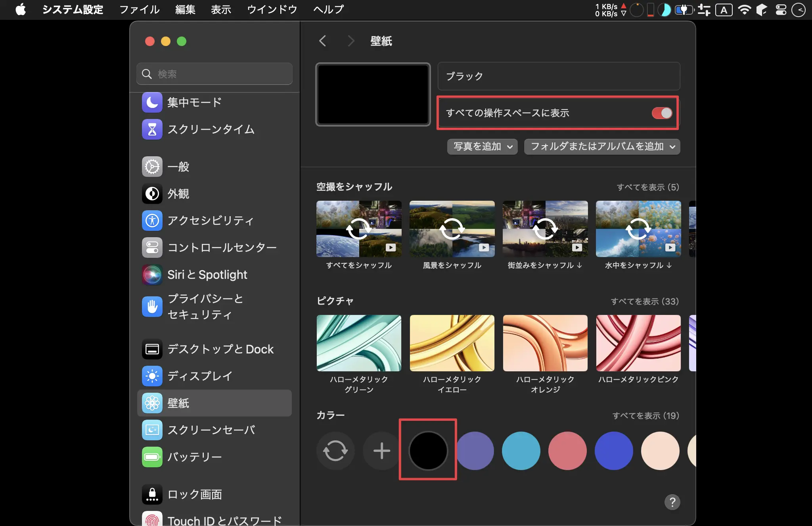Open the 編集 menu
812x526 pixels.
[x=185, y=10]
